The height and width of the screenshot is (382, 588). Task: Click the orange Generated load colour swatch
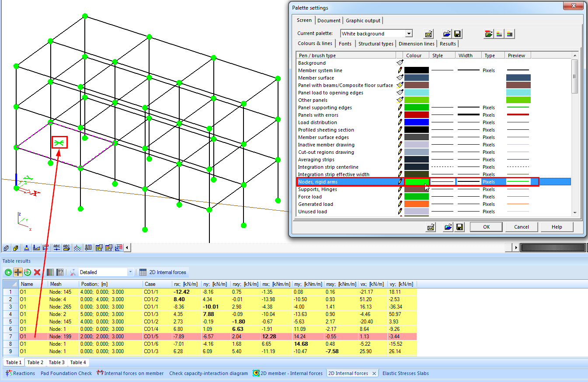[x=416, y=204]
